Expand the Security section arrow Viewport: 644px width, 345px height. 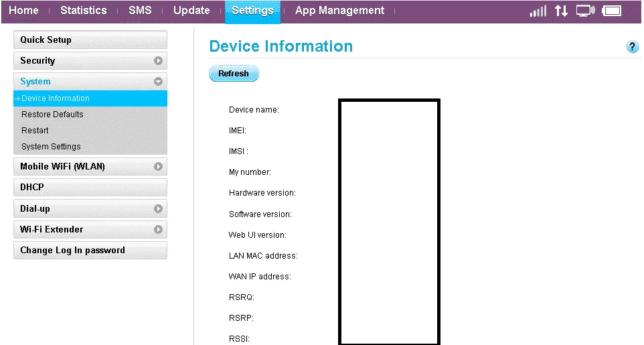point(158,61)
